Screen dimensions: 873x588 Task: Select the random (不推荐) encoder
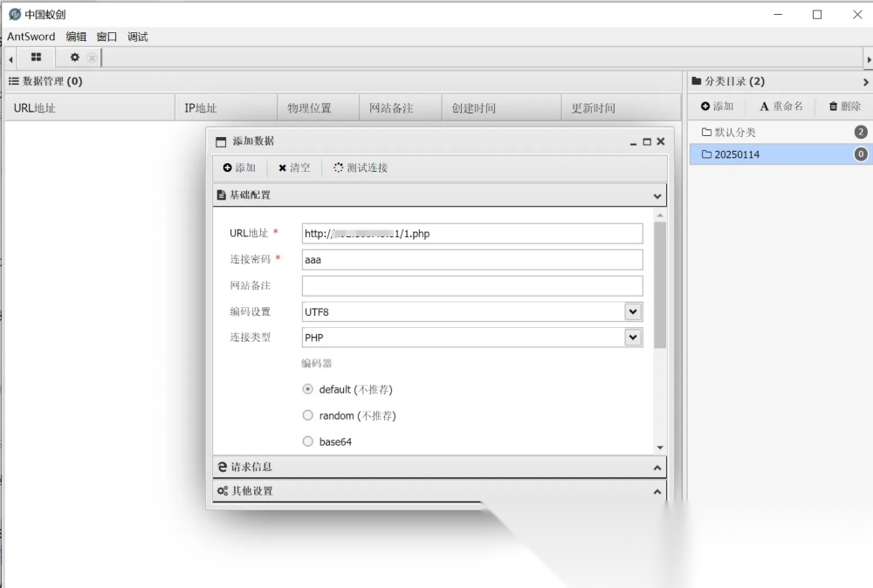[307, 415]
